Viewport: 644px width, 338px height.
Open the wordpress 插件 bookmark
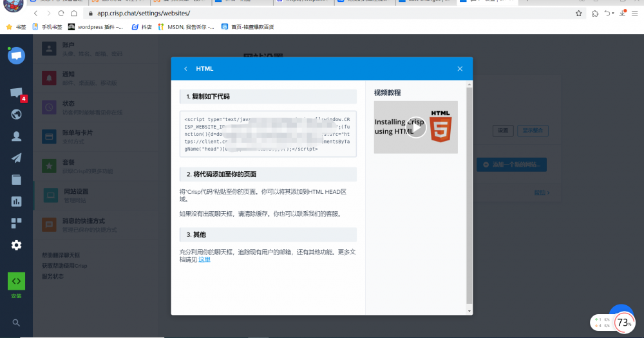pyautogui.click(x=95, y=26)
